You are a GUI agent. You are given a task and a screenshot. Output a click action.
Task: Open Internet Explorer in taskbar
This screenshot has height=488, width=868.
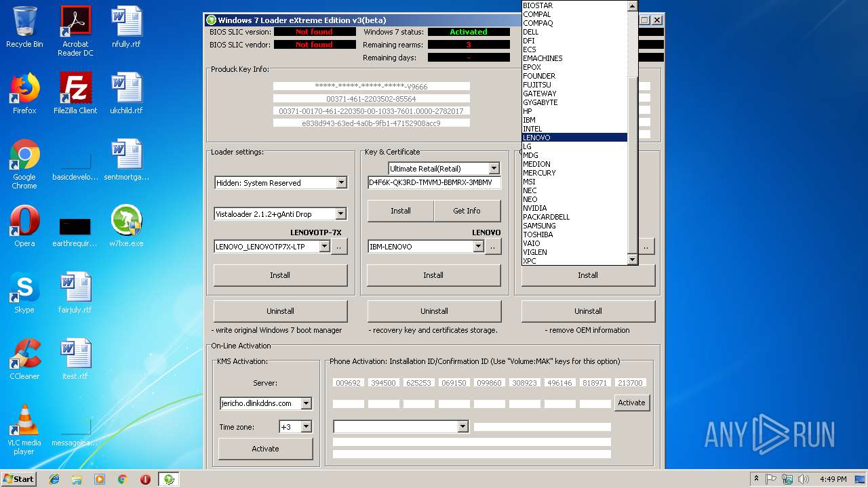pos(54,479)
